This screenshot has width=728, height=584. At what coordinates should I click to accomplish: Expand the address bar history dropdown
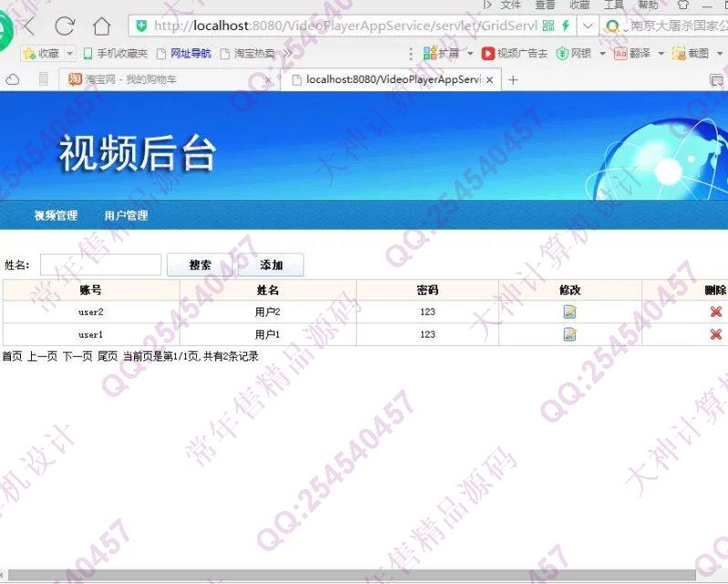pos(588,26)
